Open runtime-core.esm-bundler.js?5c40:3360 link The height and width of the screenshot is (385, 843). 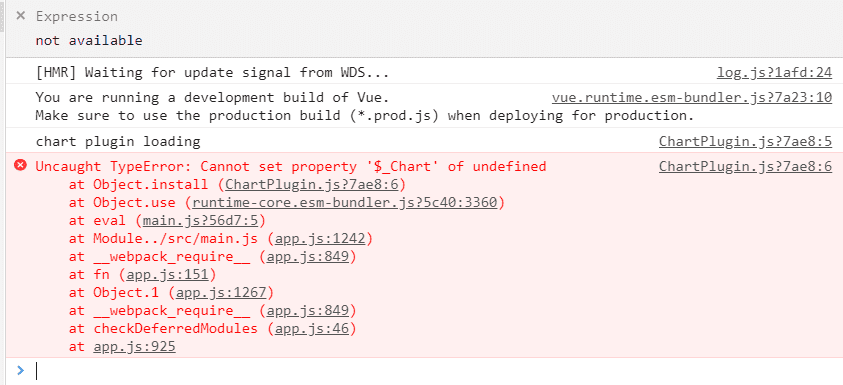coord(345,203)
